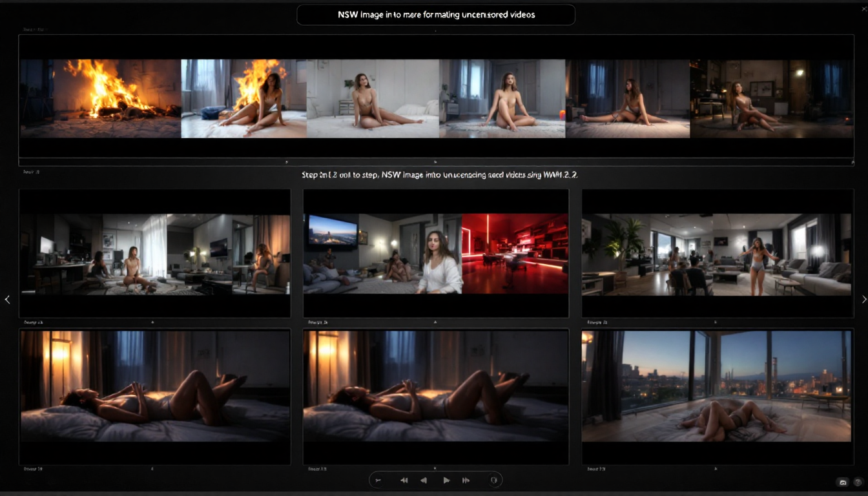868x496 pixels.
Task: Click the Play icon in the playback bar
Action: (x=446, y=480)
